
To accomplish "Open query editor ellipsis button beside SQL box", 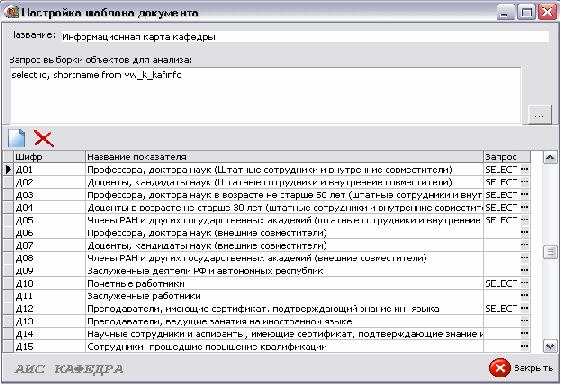I will point(540,115).
